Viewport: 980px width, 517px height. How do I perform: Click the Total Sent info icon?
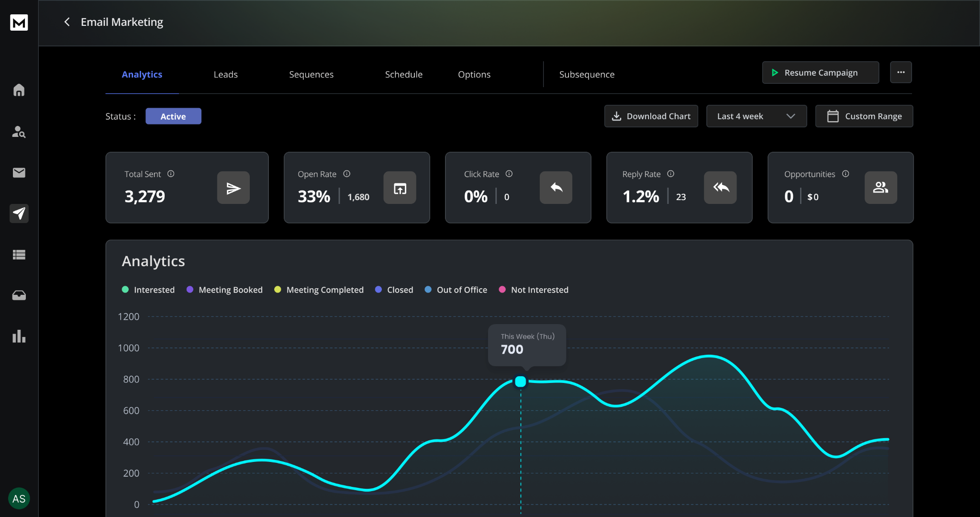171,174
